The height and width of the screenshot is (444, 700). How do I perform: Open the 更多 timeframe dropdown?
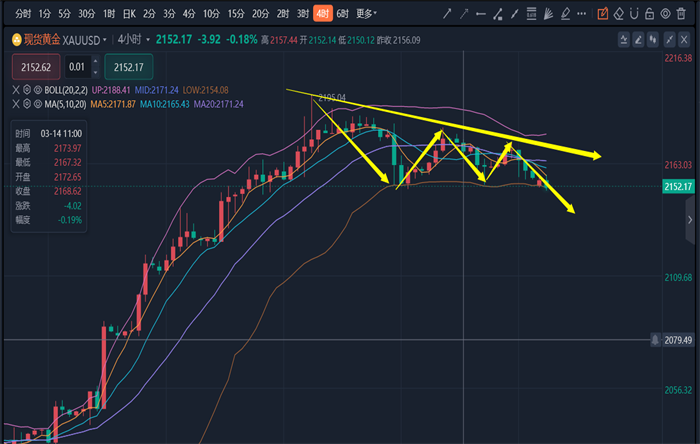coord(367,14)
